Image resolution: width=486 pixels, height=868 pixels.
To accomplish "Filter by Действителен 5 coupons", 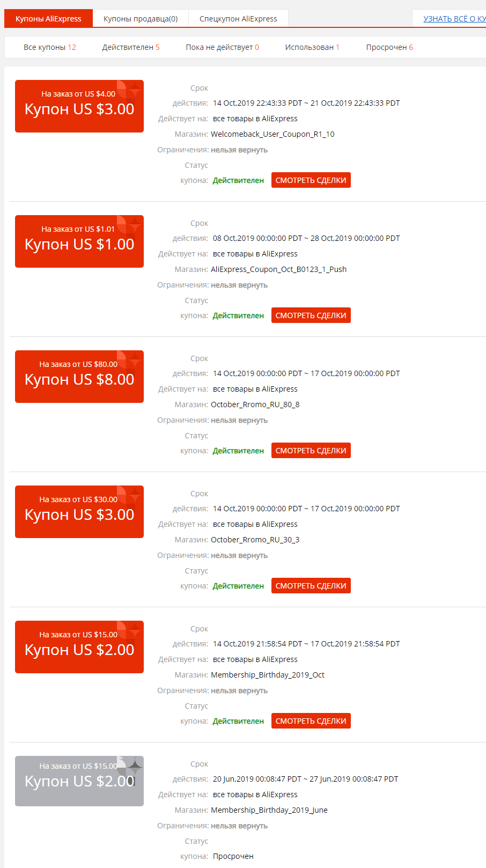I will 131,47.
